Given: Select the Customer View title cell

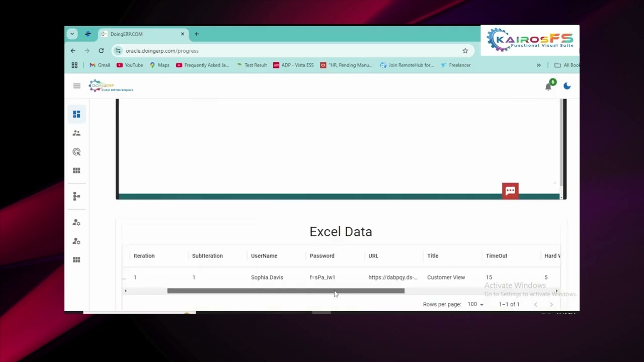Looking at the screenshot, I should (446, 278).
